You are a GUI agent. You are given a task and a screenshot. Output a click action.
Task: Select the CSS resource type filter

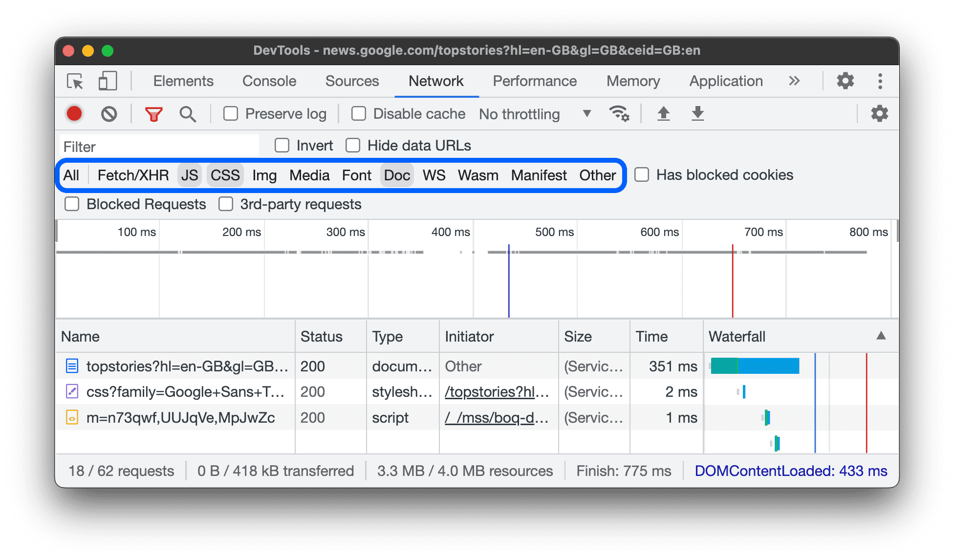[225, 175]
